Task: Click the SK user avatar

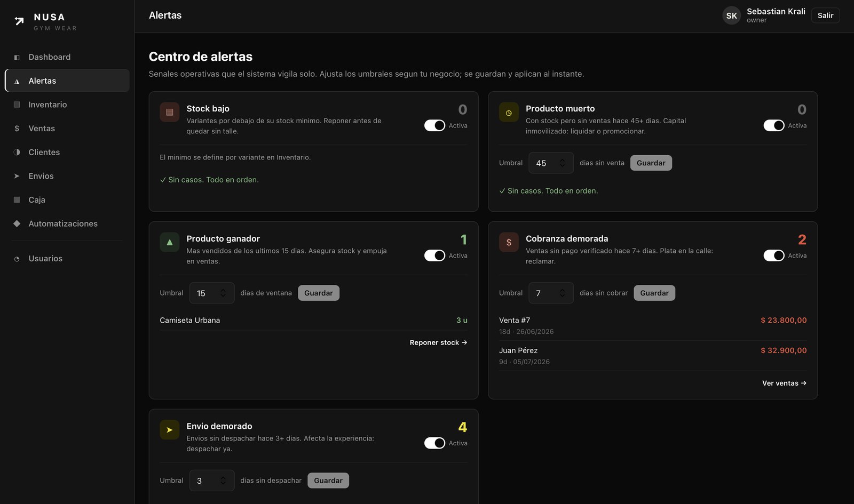Action: point(732,16)
